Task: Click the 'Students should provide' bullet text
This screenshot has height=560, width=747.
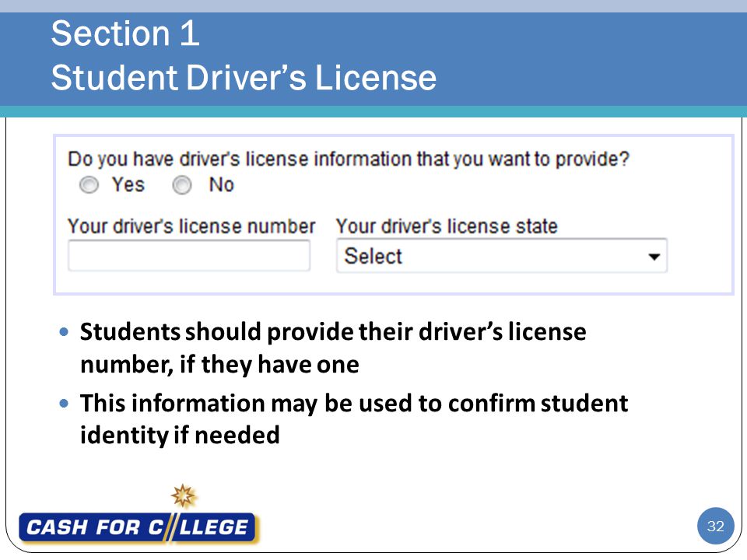Action: coord(333,348)
